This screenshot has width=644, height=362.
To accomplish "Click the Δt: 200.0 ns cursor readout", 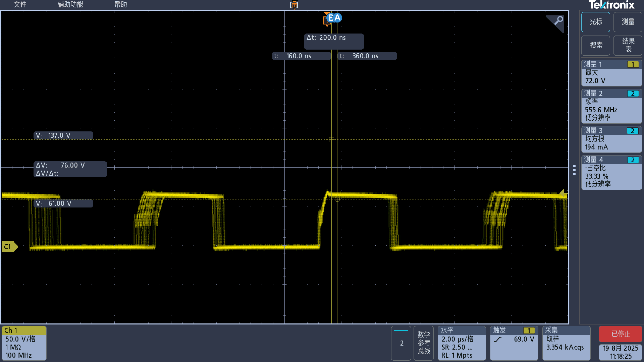I will click(x=334, y=41).
